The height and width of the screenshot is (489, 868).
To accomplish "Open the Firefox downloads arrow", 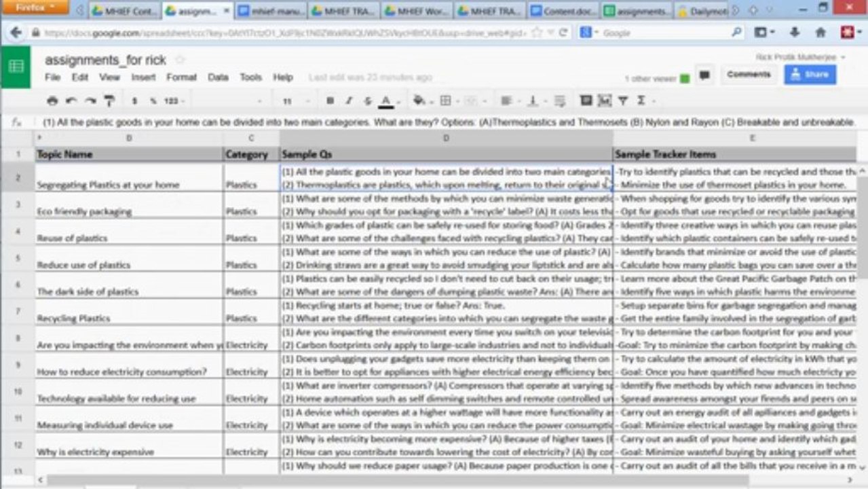I will tap(795, 32).
